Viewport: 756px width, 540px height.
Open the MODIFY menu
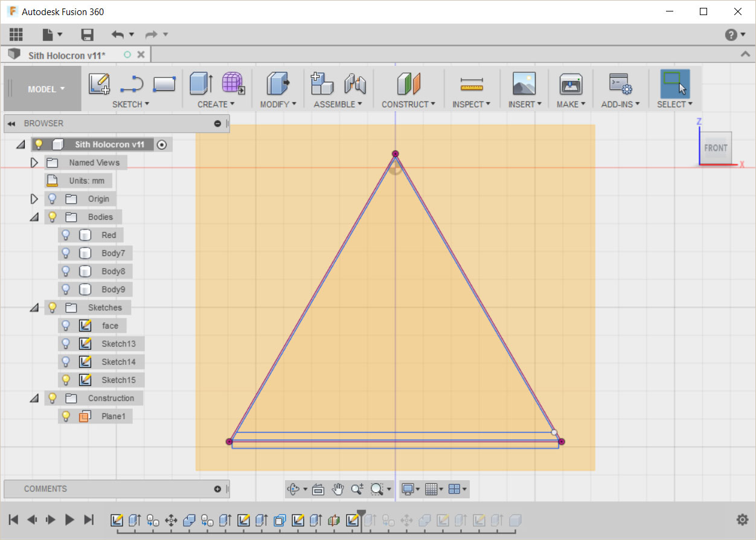(x=278, y=104)
